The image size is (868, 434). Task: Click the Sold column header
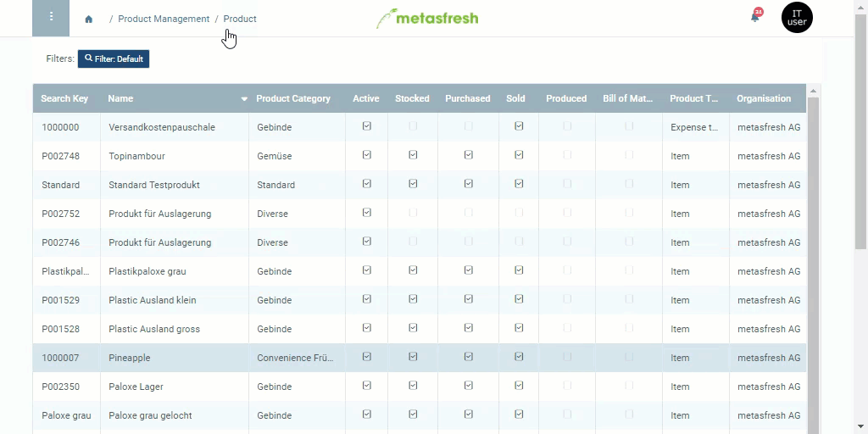(x=515, y=98)
